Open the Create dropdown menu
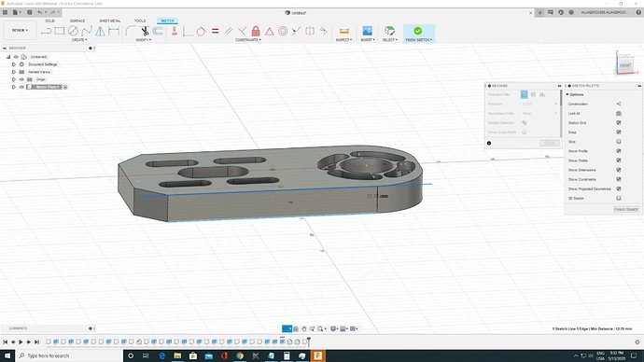This screenshot has width=644, height=362. [x=79, y=40]
